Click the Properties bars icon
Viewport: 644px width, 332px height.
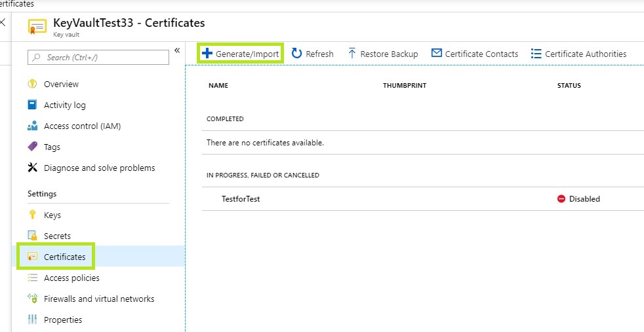(32, 320)
